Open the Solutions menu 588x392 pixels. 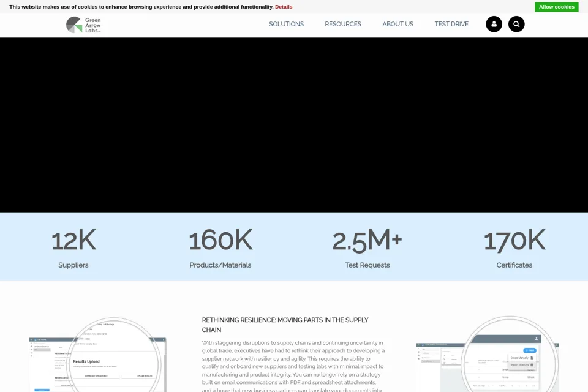pyautogui.click(x=286, y=24)
